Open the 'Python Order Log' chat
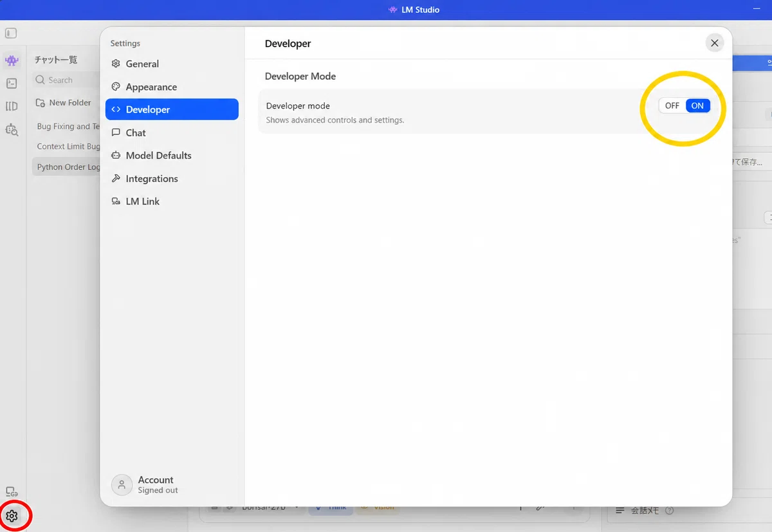Screen dimensions: 772x532 (67, 167)
